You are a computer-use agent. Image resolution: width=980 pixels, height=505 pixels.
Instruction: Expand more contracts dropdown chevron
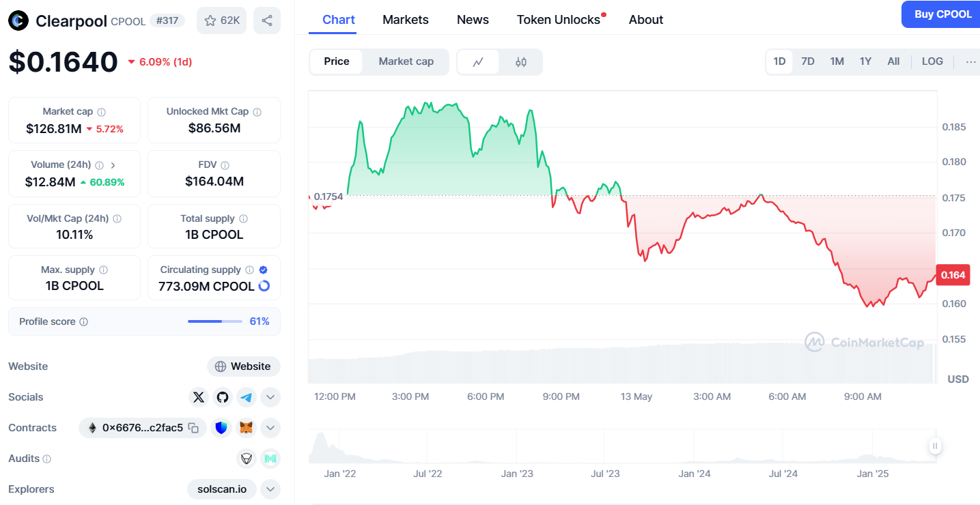(x=270, y=428)
